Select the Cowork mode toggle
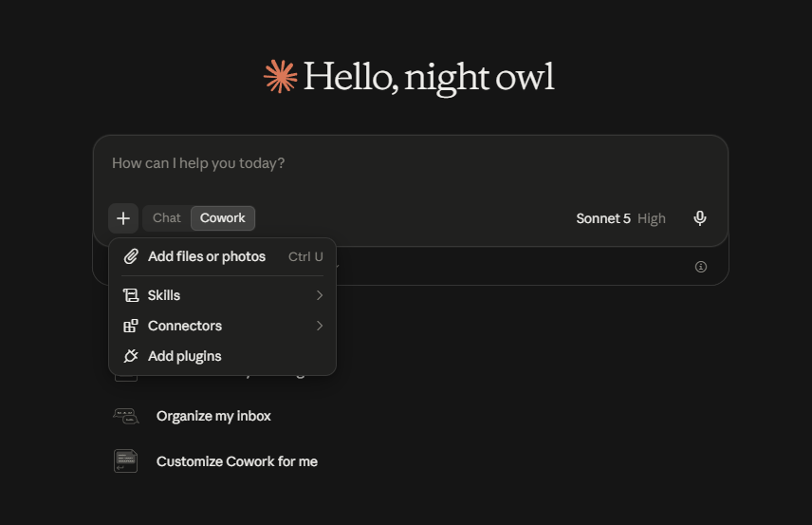 point(223,218)
